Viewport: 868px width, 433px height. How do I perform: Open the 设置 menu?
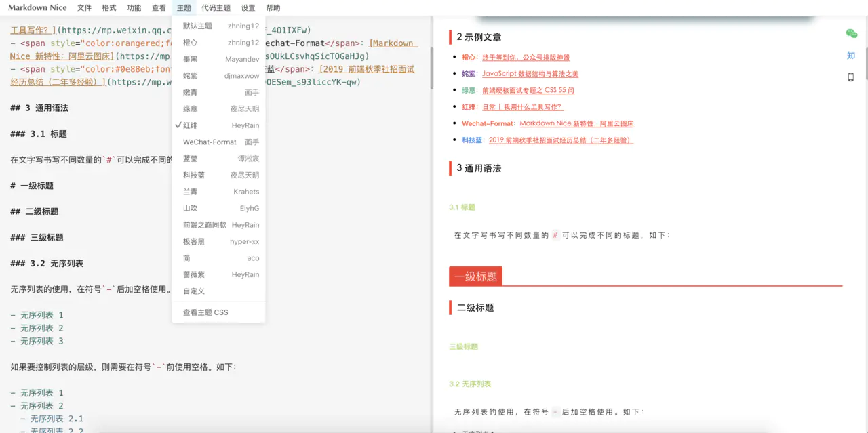pyautogui.click(x=248, y=8)
